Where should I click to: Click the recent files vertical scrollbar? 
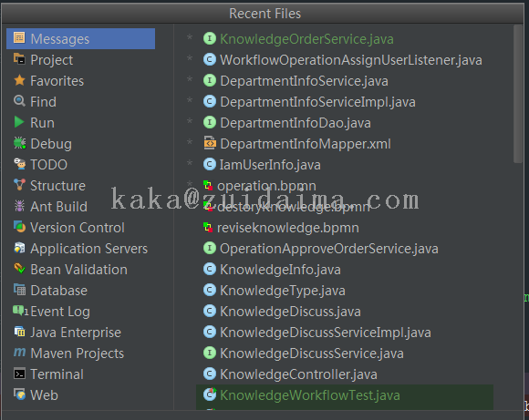[x=518, y=95]
